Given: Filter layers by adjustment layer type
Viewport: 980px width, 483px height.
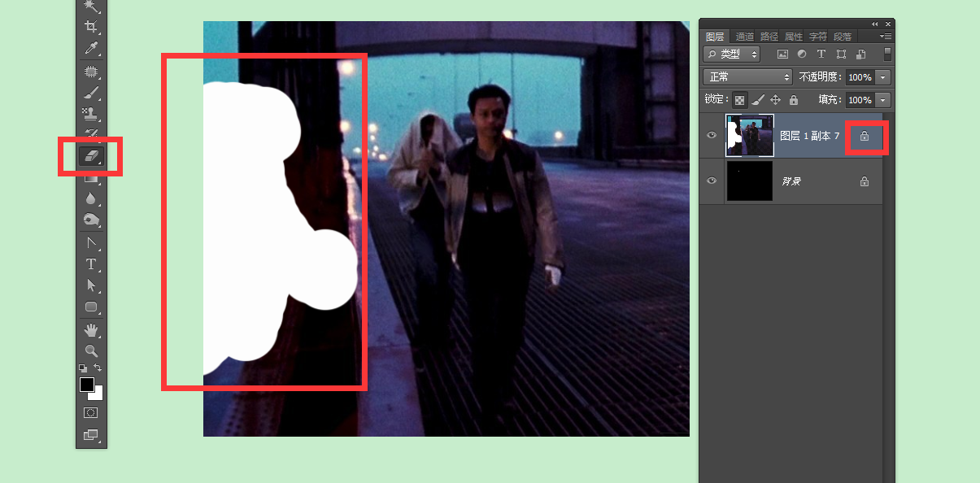Looking at the screenshot, I should (x=802, y=54).
